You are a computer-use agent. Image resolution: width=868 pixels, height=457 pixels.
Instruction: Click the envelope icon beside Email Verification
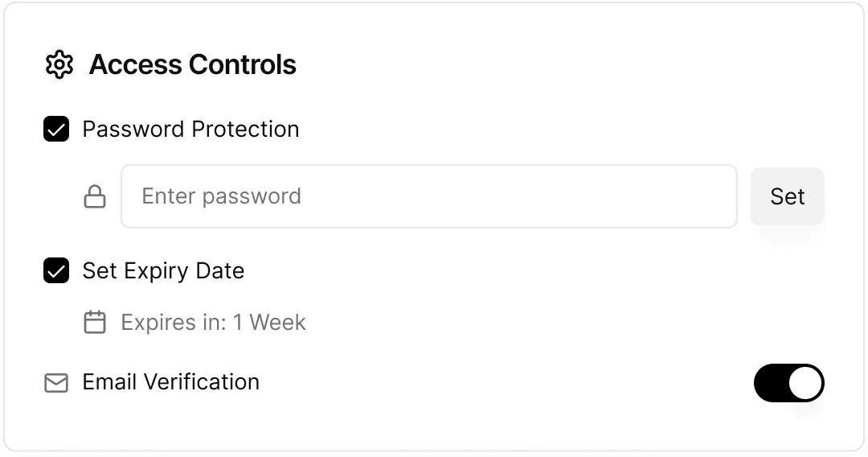click(x=56, y=383)
